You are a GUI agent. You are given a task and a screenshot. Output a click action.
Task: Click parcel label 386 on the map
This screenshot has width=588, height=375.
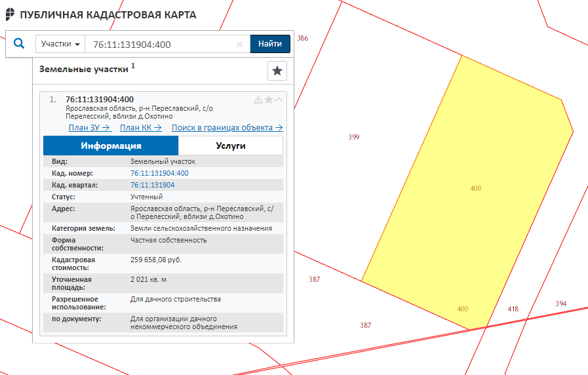click(x=303, y=38)
